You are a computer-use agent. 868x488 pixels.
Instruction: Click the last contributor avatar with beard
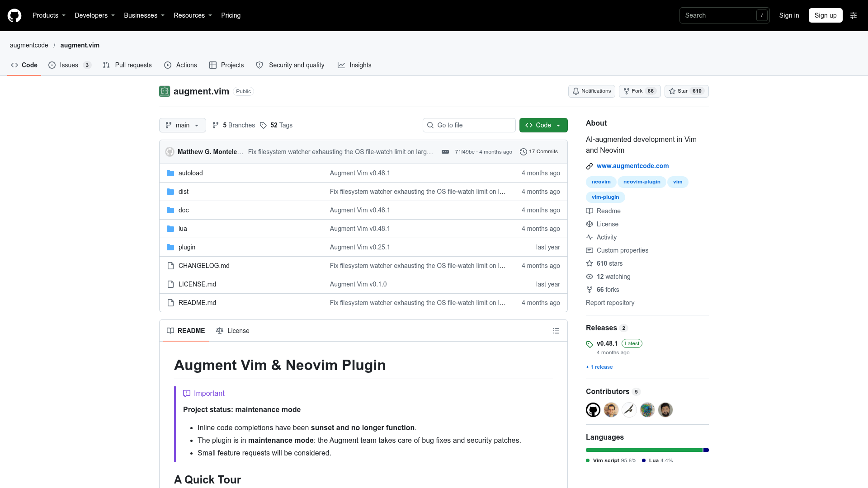tap(665, 410)
